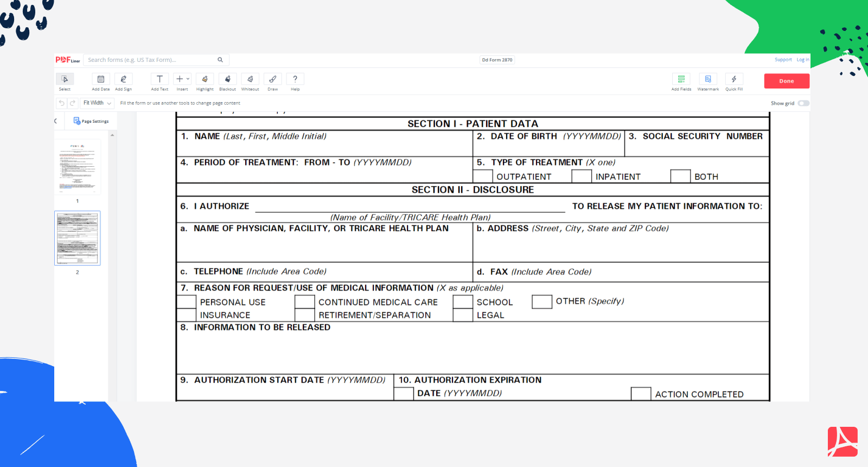Open Quick Fill tool
This screenshot has width=868, height=467.
pos(734,81)
